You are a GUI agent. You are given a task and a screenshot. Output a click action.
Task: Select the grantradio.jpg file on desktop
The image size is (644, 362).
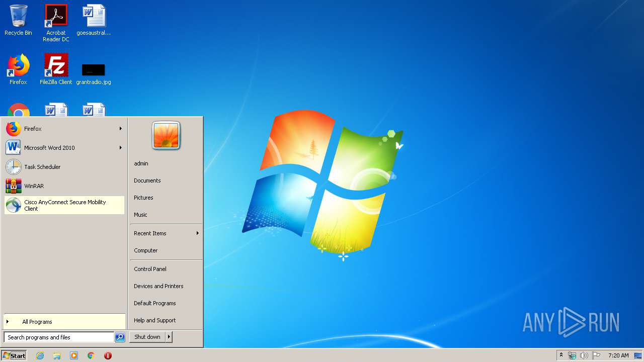click(94, 73)
